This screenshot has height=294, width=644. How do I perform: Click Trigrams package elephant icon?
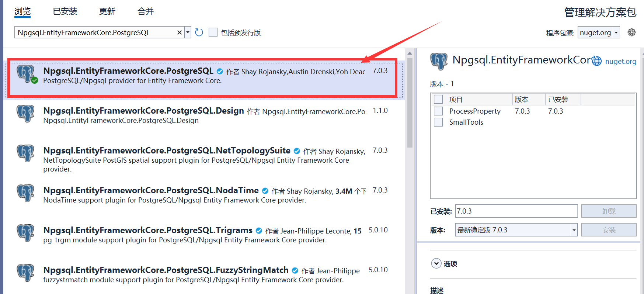[x=25, y=233]
